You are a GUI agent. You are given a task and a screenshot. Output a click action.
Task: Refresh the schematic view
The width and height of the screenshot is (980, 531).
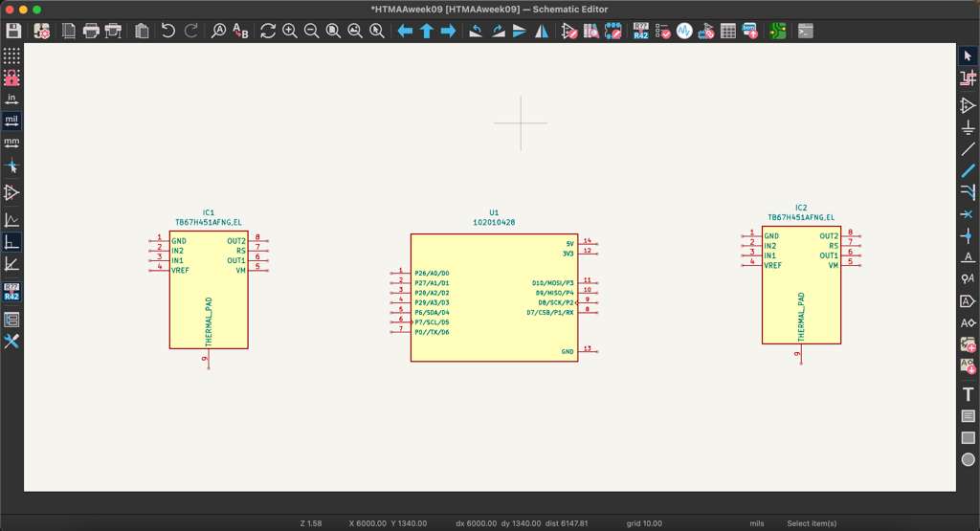(268, 31)
